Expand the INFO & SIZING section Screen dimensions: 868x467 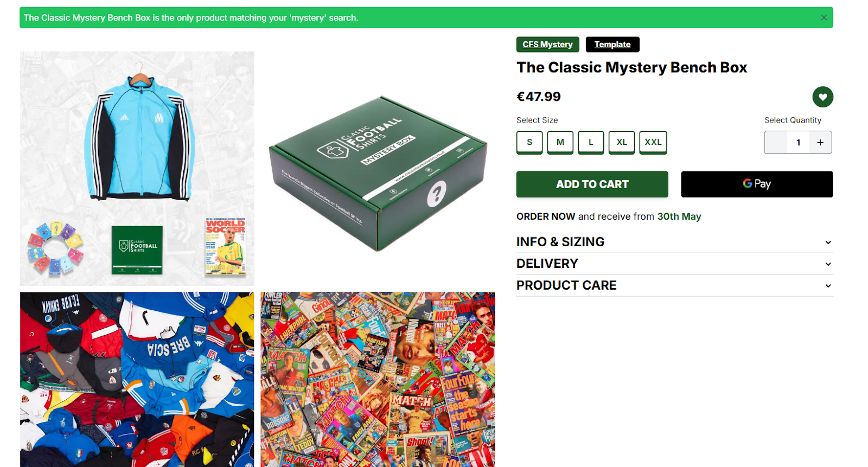[674, 242]
